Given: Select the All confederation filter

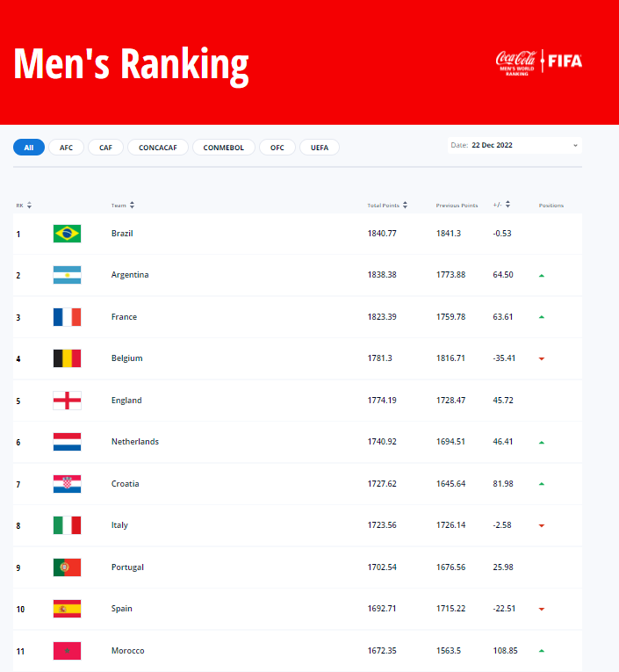Looking at the screenshot, I should click(29, 148).
